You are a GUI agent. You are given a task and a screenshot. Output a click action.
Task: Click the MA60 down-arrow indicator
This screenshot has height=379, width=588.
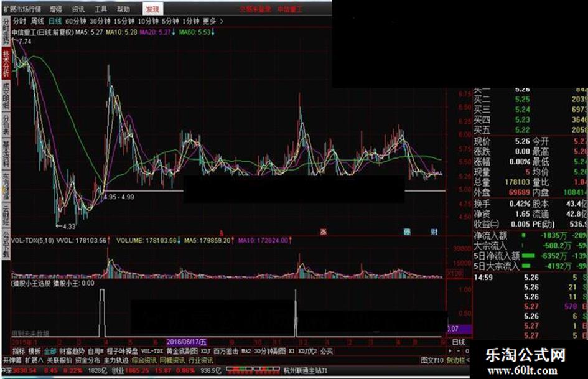[213, 32]
